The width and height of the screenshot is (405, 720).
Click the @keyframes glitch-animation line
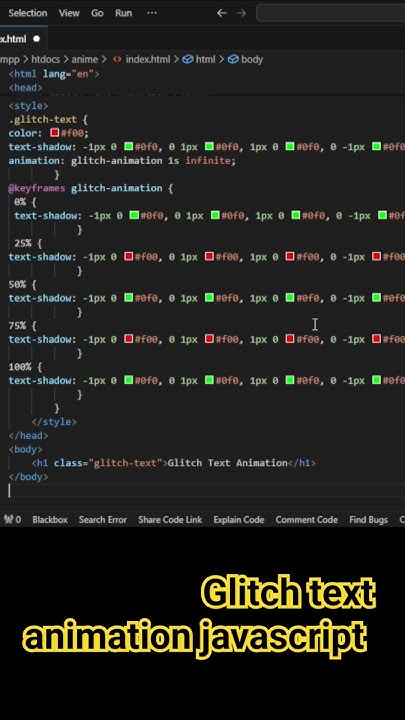[x=90, y=188]
